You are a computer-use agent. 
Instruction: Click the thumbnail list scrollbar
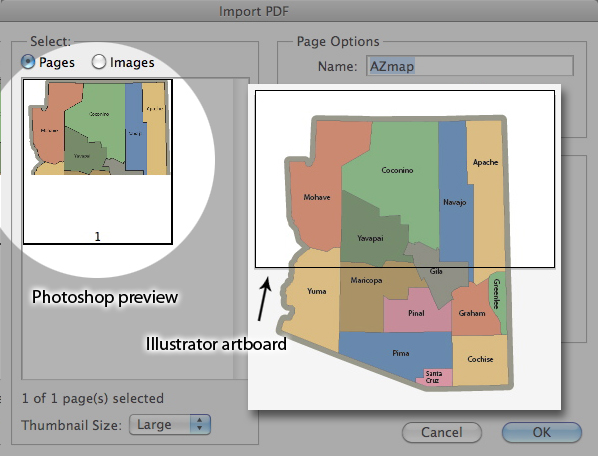pos(241,229)
